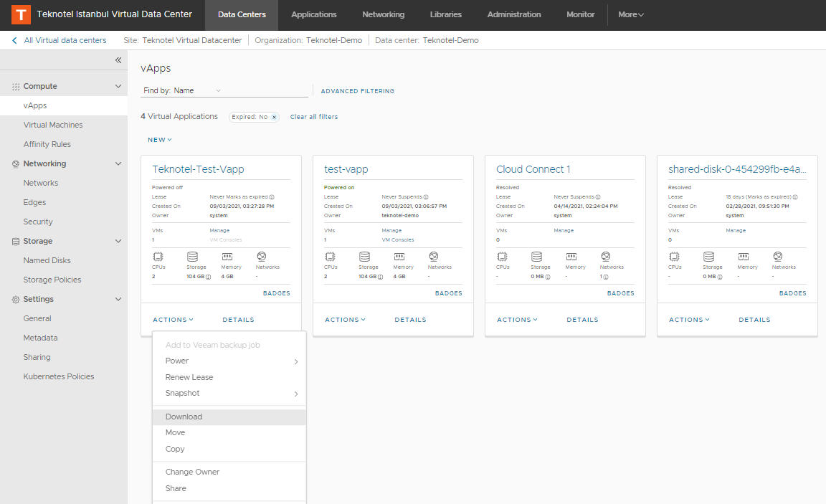The image size is (826, 504).
Task: Select Renew Lease in the actions menu
Action: [x=229, y=378]
